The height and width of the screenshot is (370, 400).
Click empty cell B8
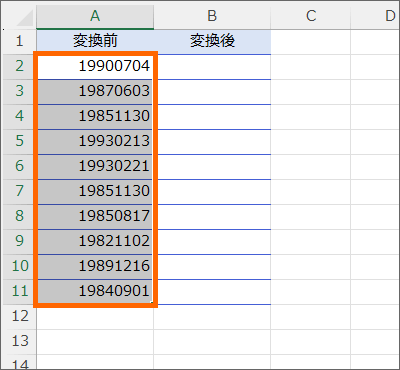[x=212, y=217]
